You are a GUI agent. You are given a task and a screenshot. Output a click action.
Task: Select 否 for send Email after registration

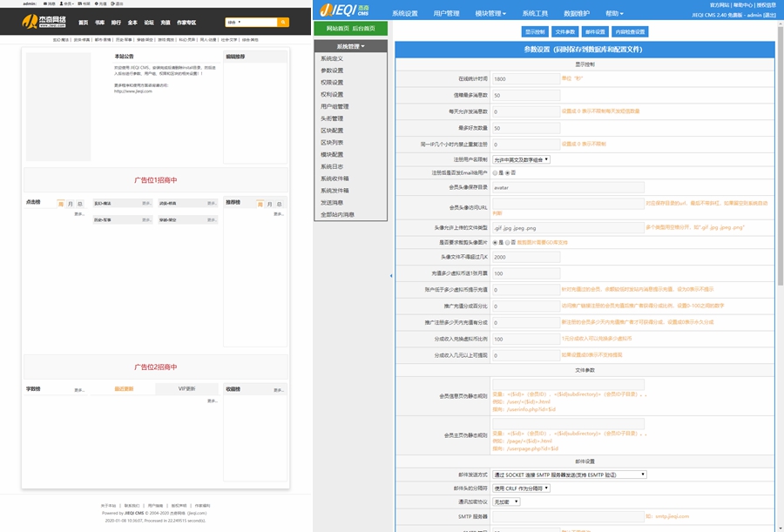(x=508, y=172)
